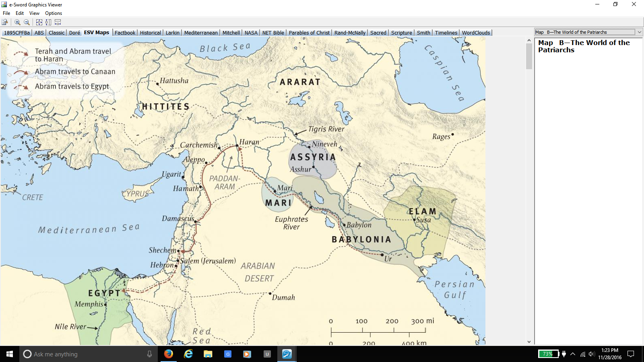
Task: Open the Windows Start menu
Action: (x=8, y=354)
